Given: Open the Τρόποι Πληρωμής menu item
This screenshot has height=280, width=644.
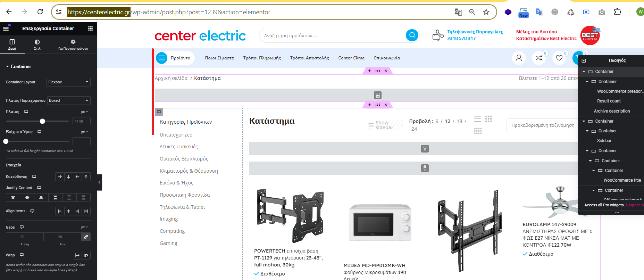Looking at the screenshot, I should click(262, 58).
